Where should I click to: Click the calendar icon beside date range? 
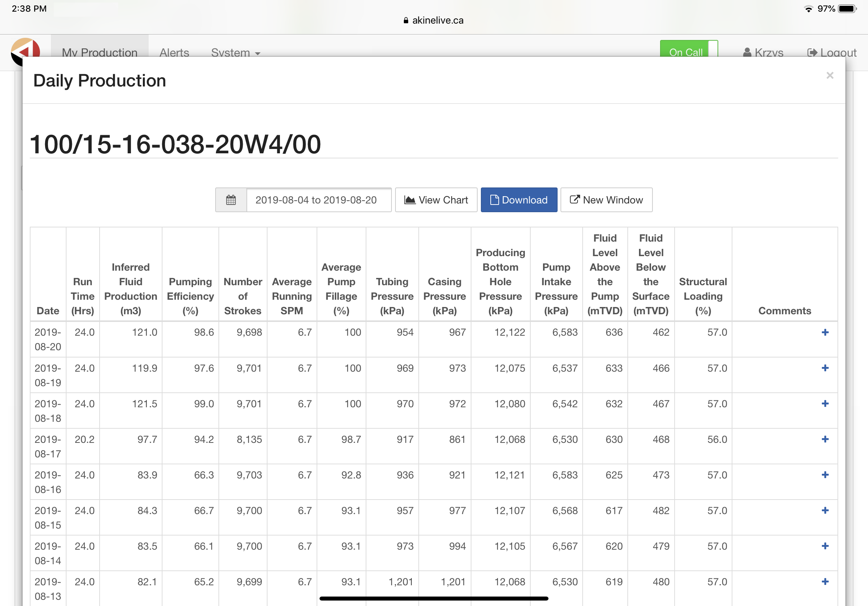click(x=230, y=200)
